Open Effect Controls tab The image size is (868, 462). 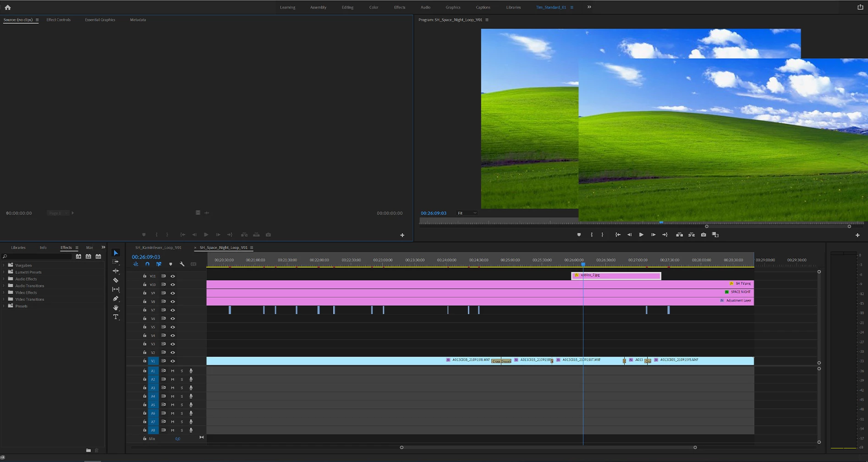pyautogui.click(x=58, y=20)
